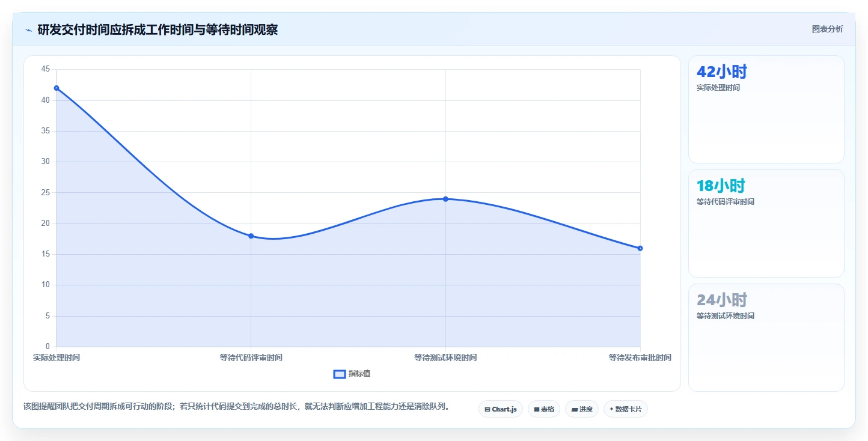Click the description text starting 该图提醒团队
Viewport: 868px width, 441px height.
tap(236, 407)
